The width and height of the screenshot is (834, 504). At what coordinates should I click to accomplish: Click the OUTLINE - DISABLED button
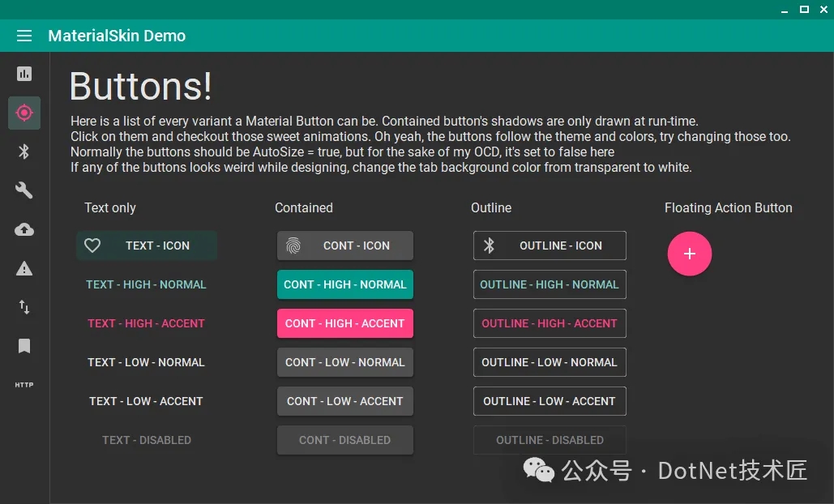coord(550,440)
